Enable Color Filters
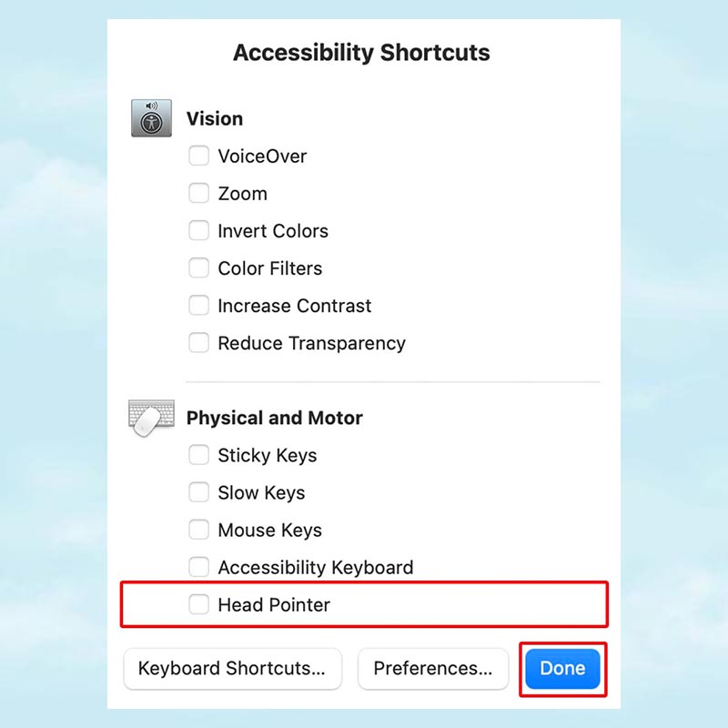Screen dimensions: 728x728 click(x=198, y=268)
